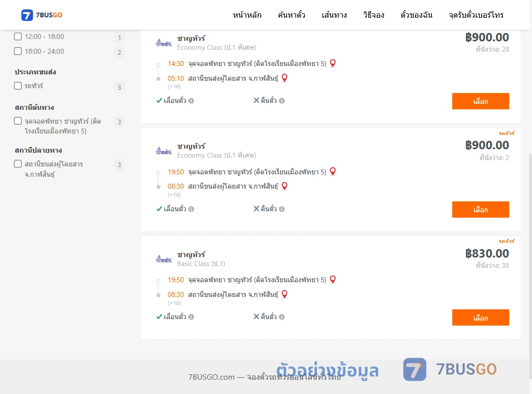The height and width of the screenshot is (394, 532).
Task: Click ที่นั่งว่าง: 2 seat count
Action: pos(494,158)
